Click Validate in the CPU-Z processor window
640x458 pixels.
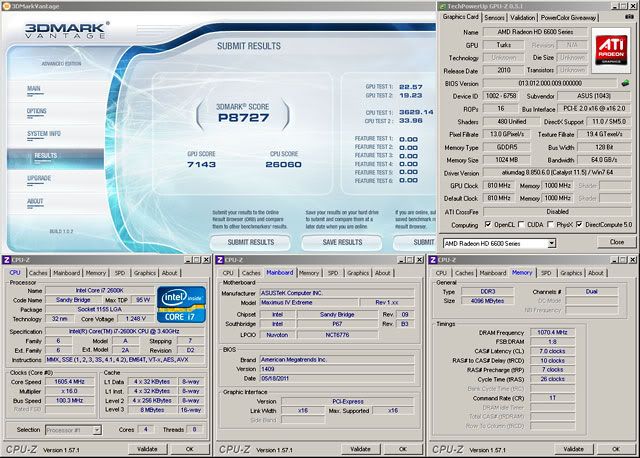coord(147,449)
